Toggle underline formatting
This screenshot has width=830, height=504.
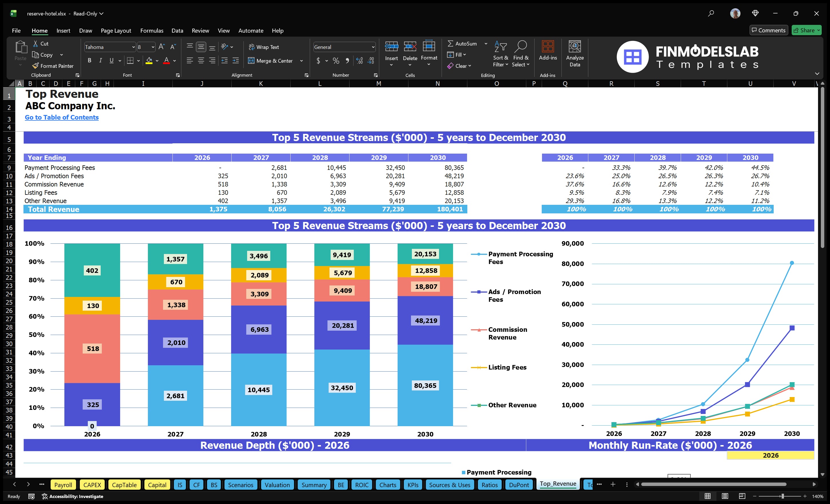point(111,60)
